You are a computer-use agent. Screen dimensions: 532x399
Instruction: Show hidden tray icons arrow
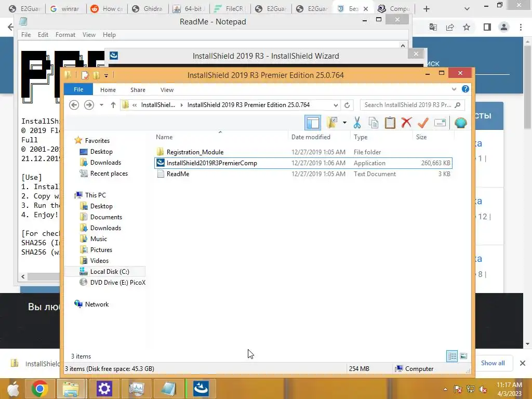click(x=445, y=389)
